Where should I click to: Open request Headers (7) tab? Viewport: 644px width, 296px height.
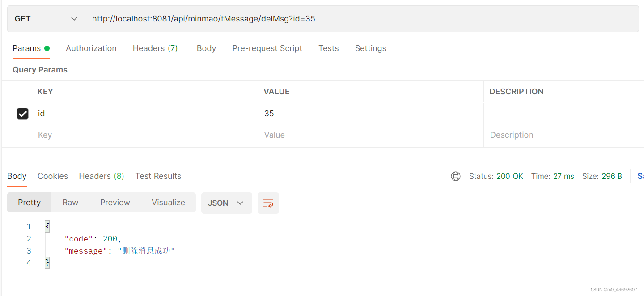pos(155,48)
